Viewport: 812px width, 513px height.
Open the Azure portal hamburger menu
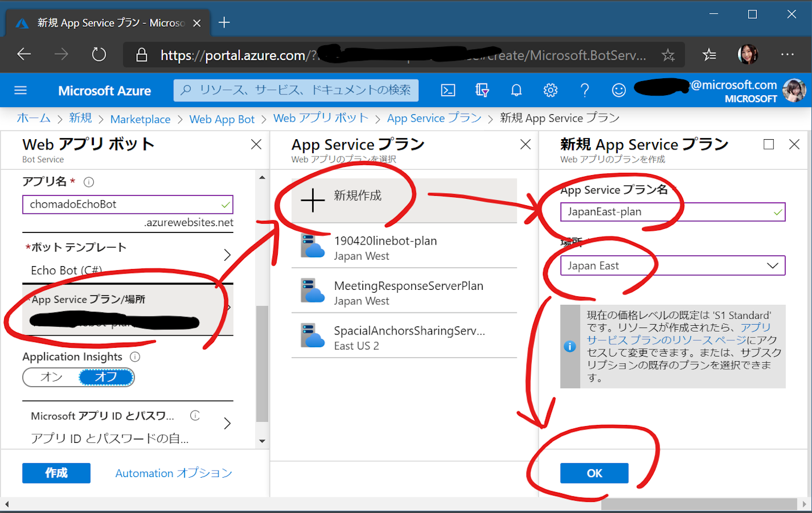tap(20, 90)
